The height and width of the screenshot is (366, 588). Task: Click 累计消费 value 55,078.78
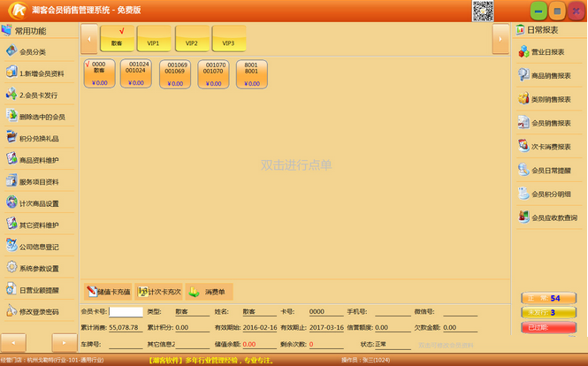point(124,327)
